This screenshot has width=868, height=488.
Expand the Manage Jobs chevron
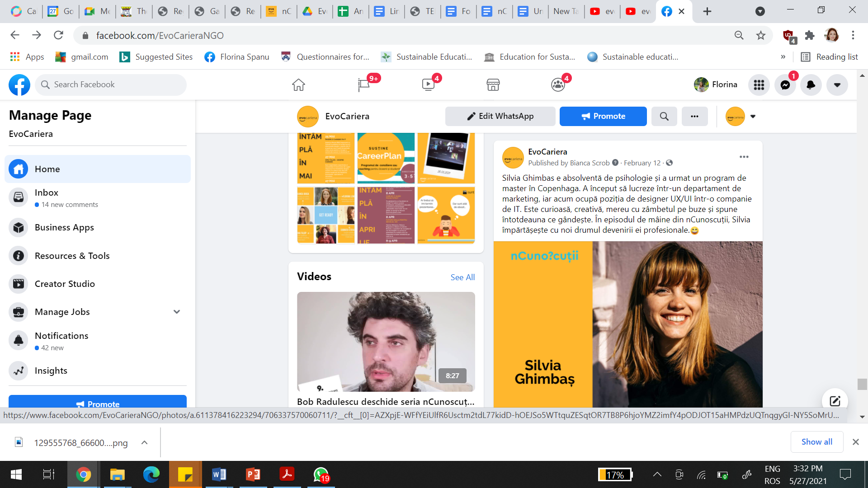tap(177, 312)
